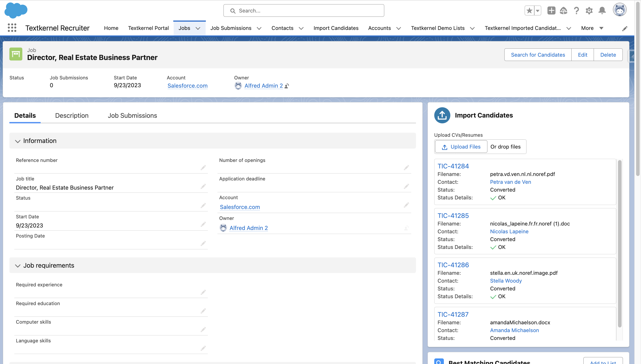Viewport: 641px width, 364px height.
Task: Click the Stella Woody contact link
Action: click(506, 281)
